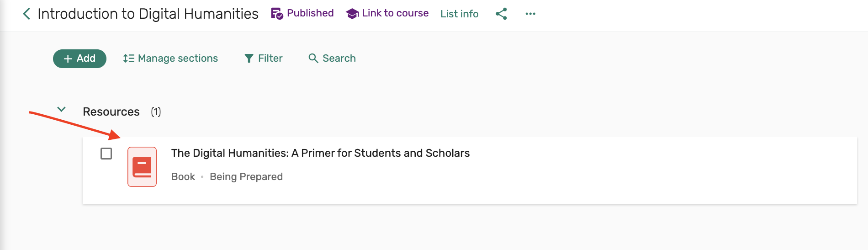868x250 pixels.
Task: Go back using the left chevron arrow
Action: [26, 14]
